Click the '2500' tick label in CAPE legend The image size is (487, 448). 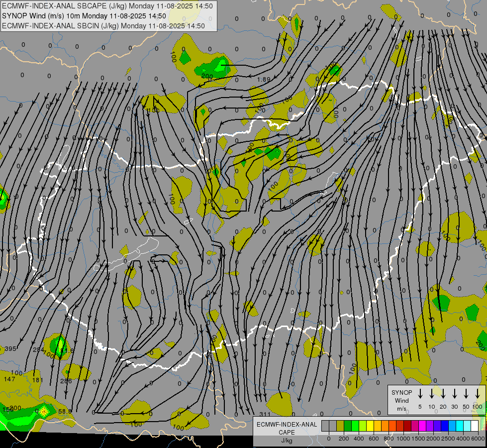point(448,439)
